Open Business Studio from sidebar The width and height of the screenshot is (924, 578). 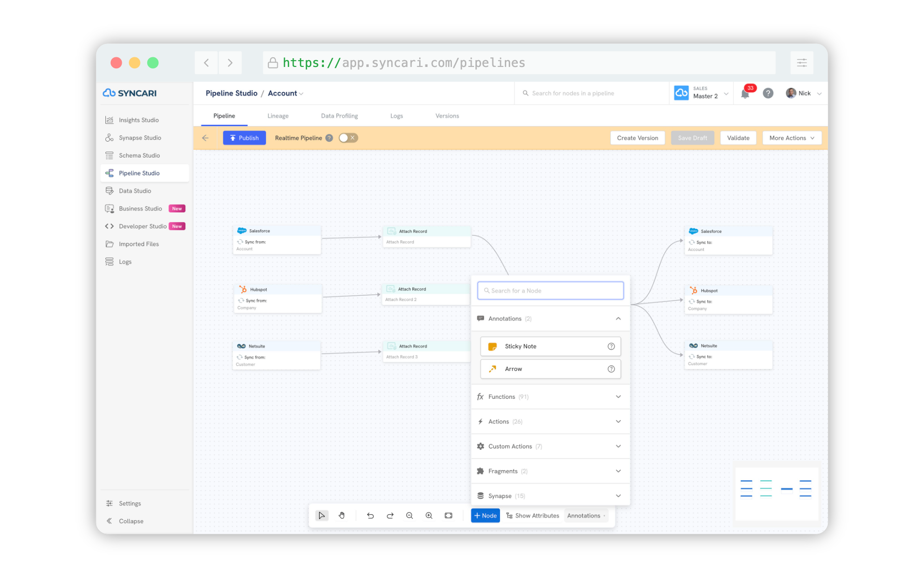144,209
